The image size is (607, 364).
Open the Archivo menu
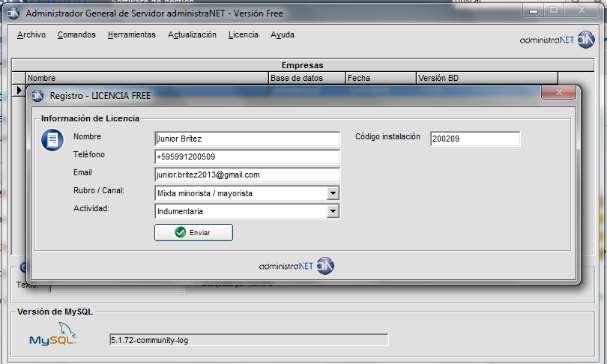click(x=31, y=34)
